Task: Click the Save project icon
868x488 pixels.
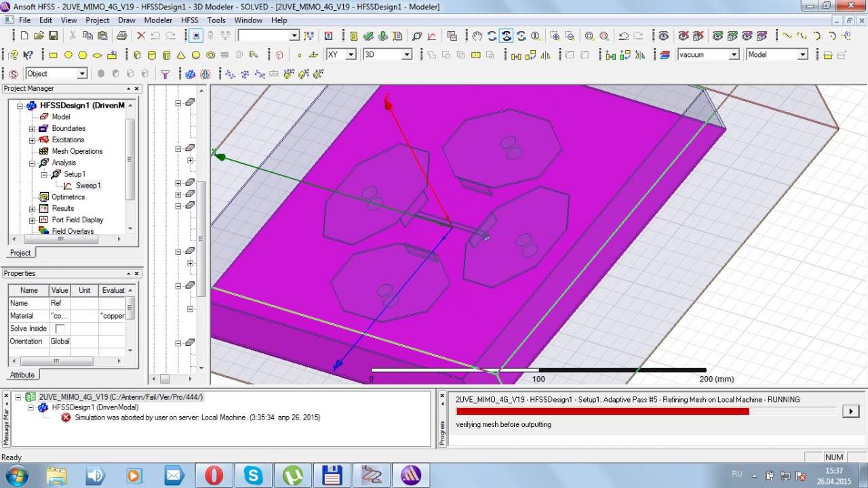Action: 54,36
